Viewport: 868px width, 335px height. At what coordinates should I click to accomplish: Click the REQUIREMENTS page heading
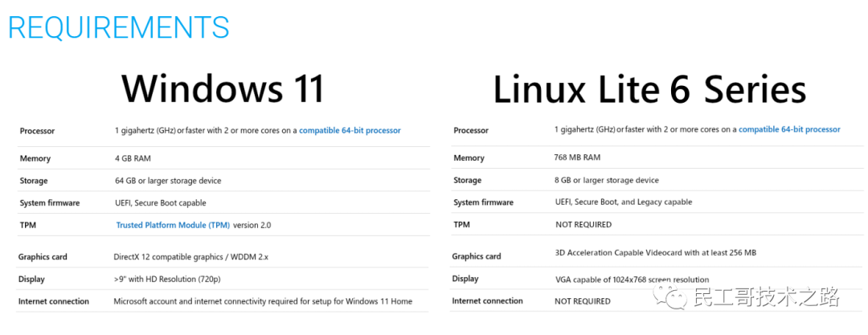click(x=119, y=27)
